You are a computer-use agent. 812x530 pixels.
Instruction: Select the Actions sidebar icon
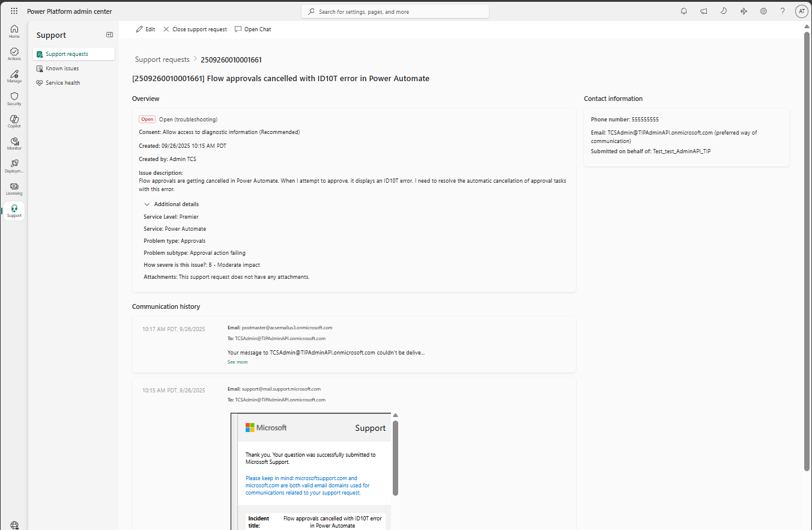[x=14, y=53]
